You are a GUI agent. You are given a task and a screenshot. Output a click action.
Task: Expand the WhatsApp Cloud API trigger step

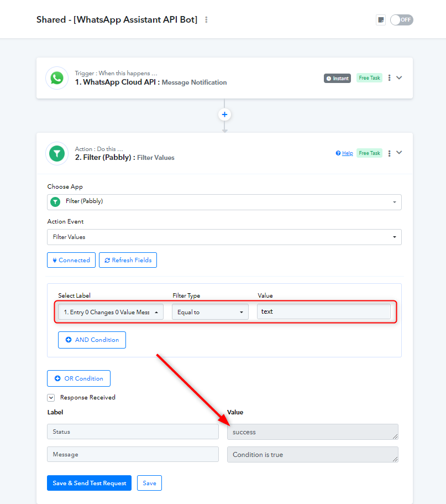click(399, 78)
